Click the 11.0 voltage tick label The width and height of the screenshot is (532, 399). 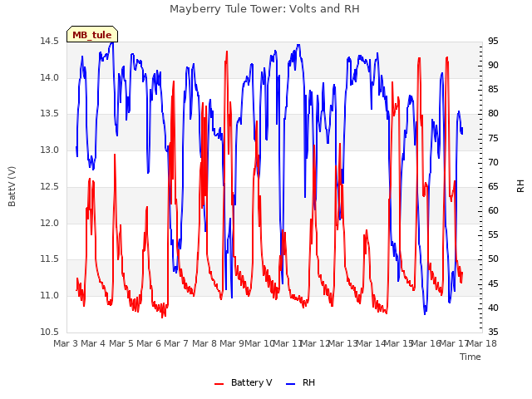[x=49, y=296]
